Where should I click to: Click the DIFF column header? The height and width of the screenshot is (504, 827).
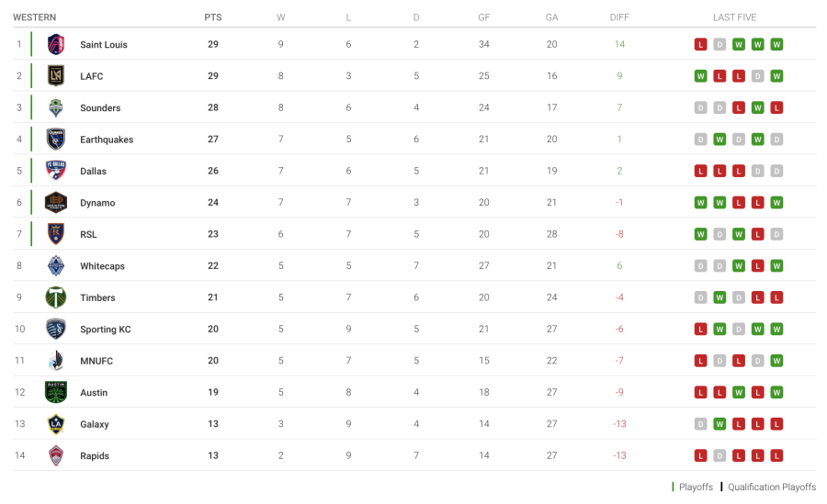(619, 17)
